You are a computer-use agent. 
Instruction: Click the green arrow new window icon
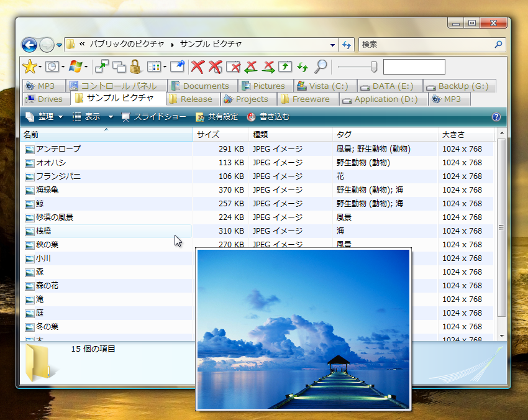tap(102, 66)
